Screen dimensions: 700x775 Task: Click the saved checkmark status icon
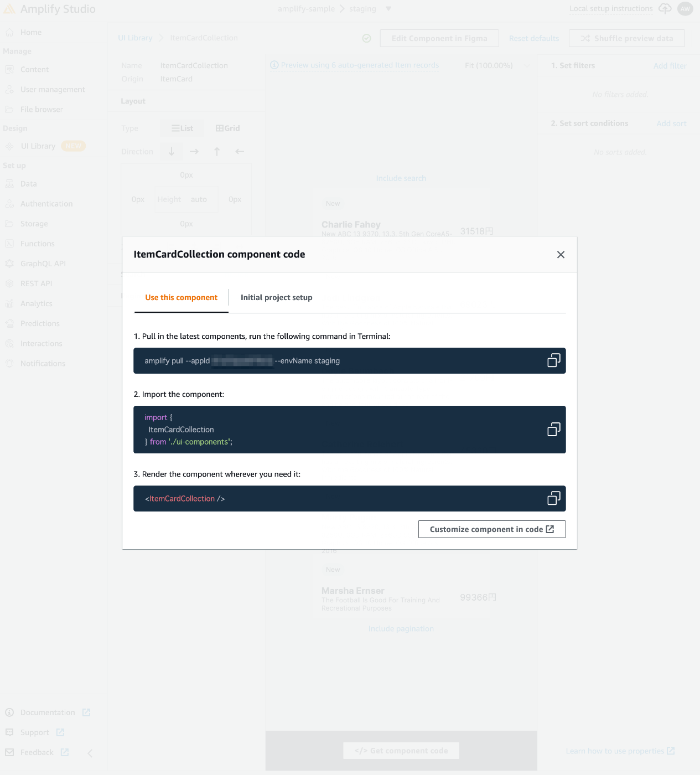366,38
